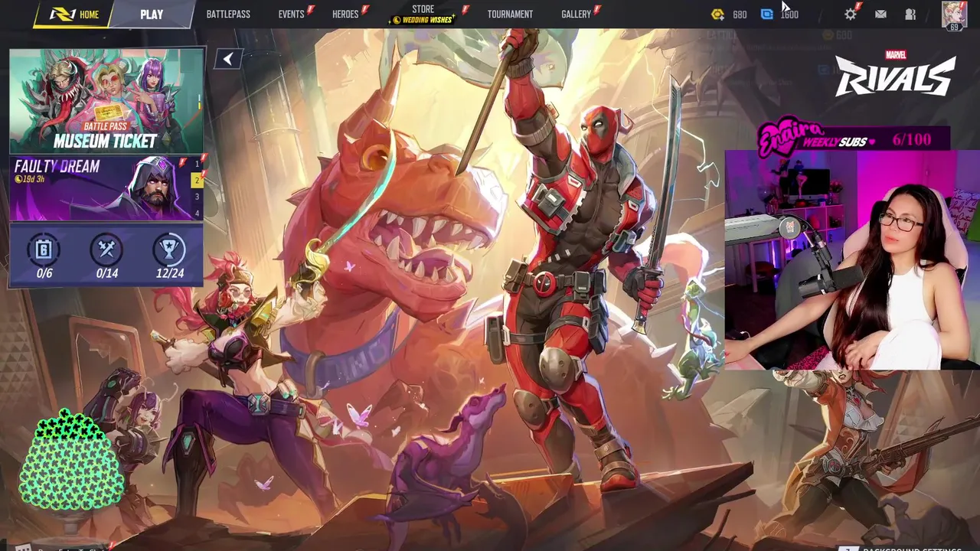Switch to banner page 3
Image resolution: width=980 pixels, height=551 pixels.
(197, 197)
